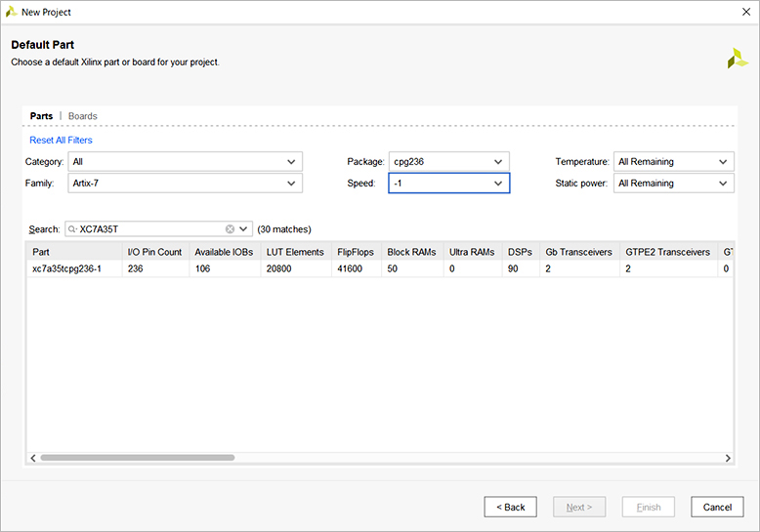Click the Finish button

[649, 507]
